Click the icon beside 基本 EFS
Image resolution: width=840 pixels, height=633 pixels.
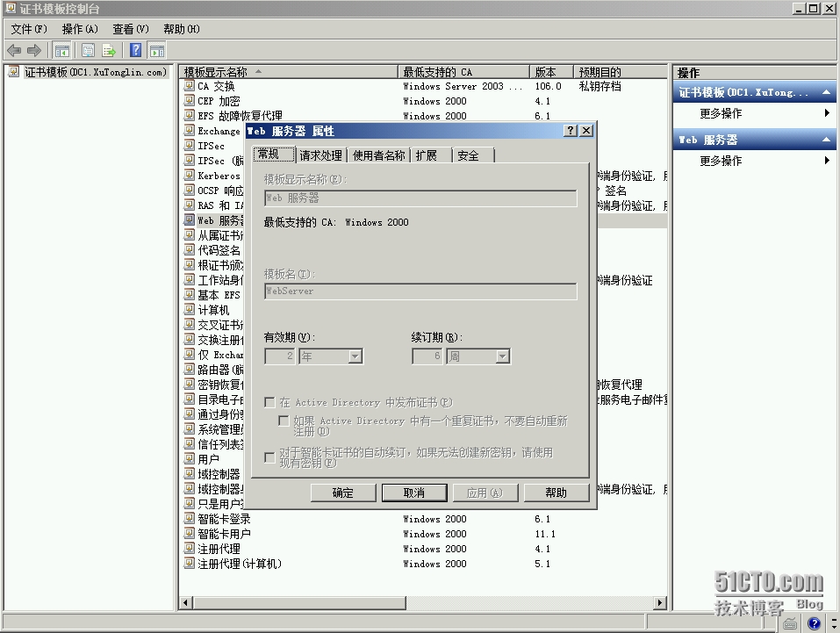pyautogui.click(x=189, y=295)
